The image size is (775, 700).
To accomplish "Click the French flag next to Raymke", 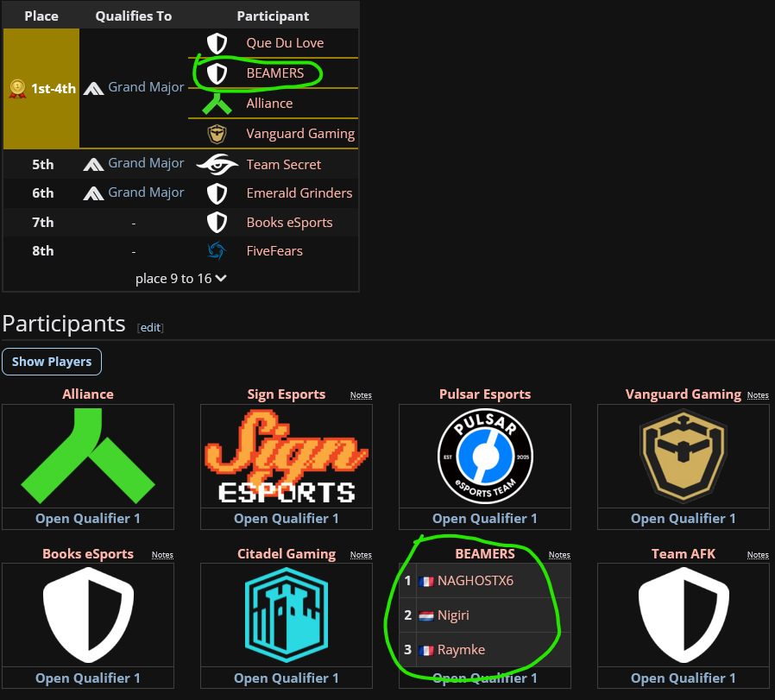I will coord(426,651).
